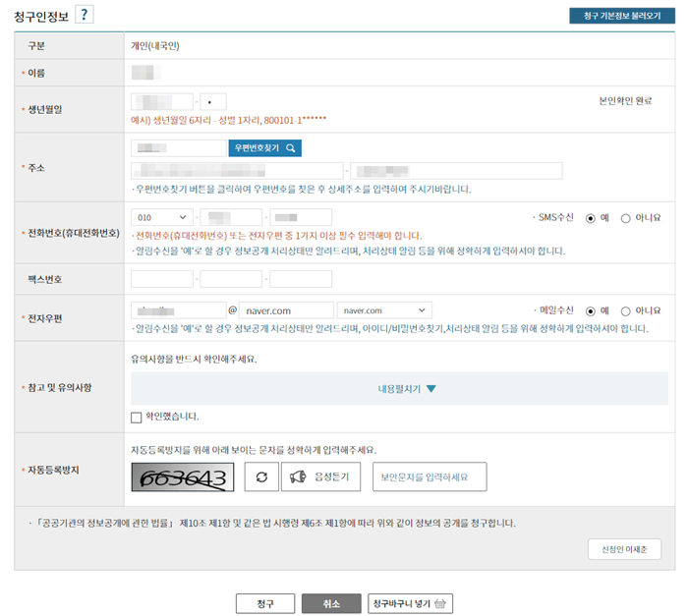Check the 확인했습니다 checkbox
The image size is (688, 616).
[136, 418]
